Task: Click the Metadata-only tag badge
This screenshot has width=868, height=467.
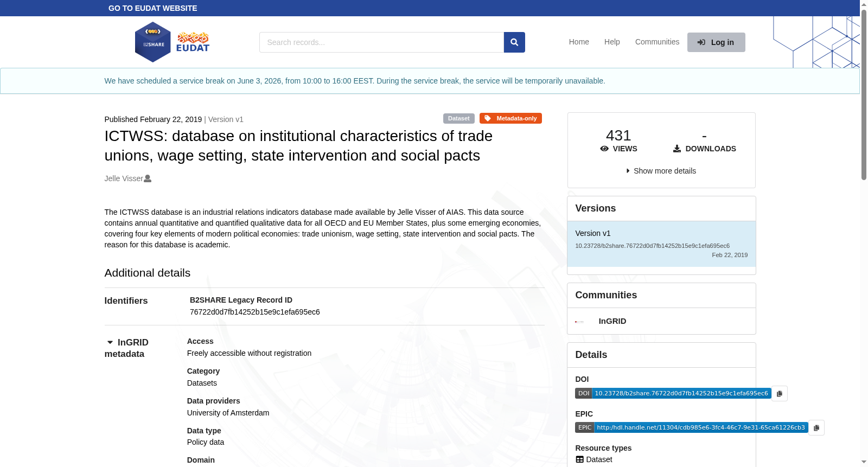Action: (x=510, y=118)
